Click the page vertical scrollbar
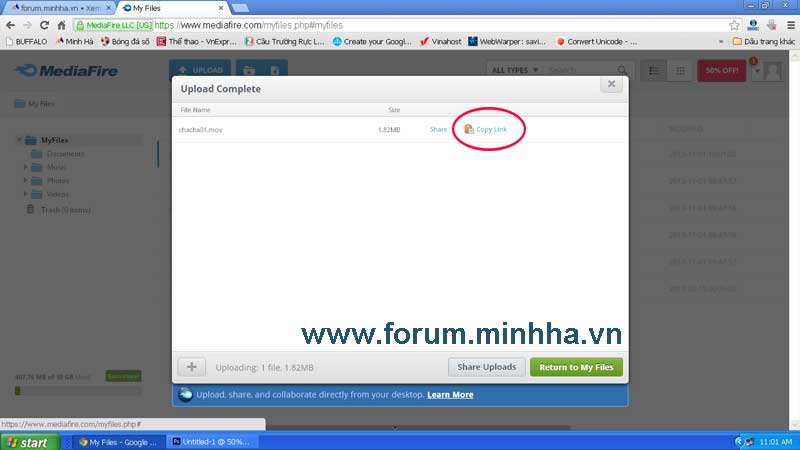 [794, 240]
